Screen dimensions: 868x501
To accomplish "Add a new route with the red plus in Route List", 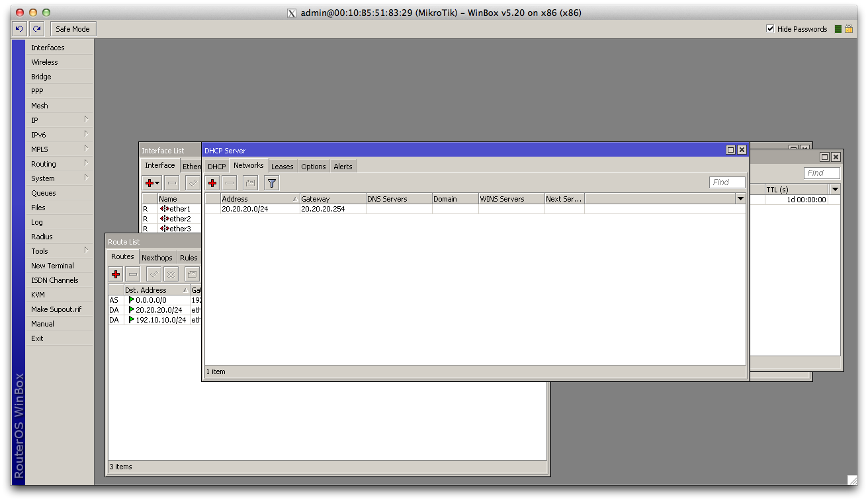I will (116, 274).
